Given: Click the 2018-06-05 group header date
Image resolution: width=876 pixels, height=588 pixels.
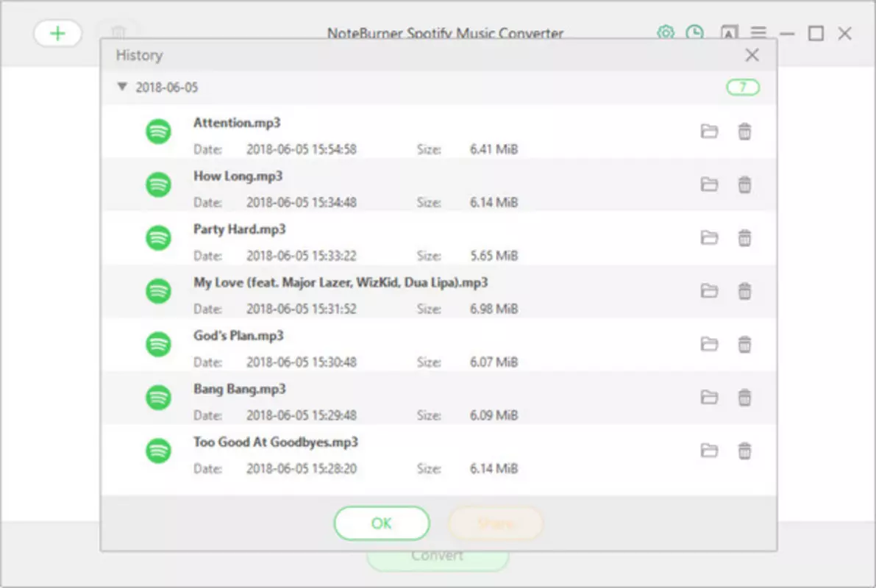Looking at the screenshot, I should click(166, 87).
